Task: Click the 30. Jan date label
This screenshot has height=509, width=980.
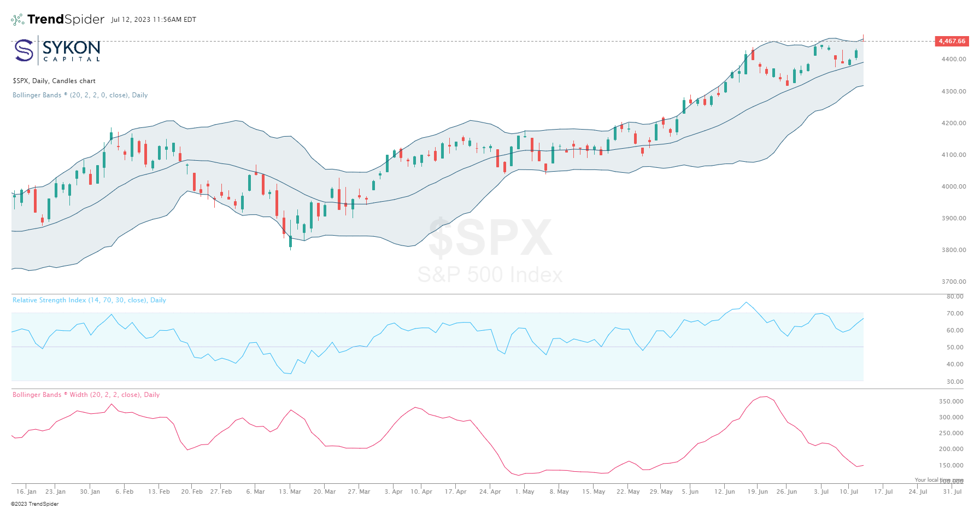Action: [90, 492]
